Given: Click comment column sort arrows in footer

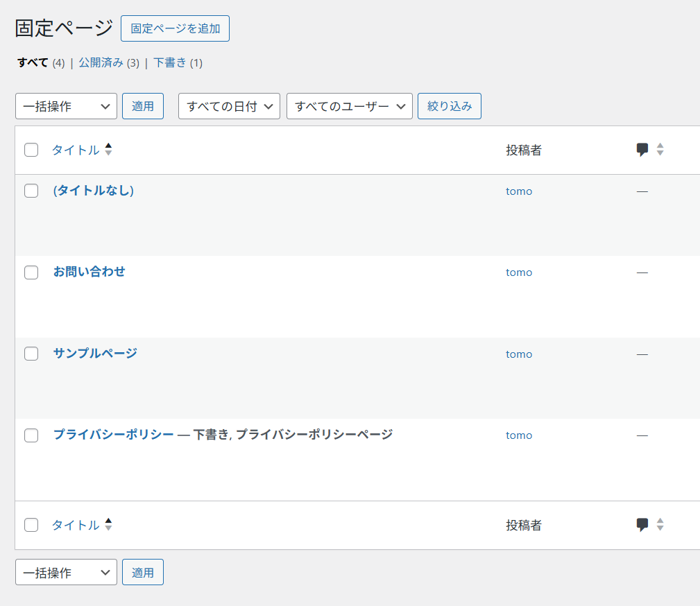Looking at the screenshot, I should 660,525.
